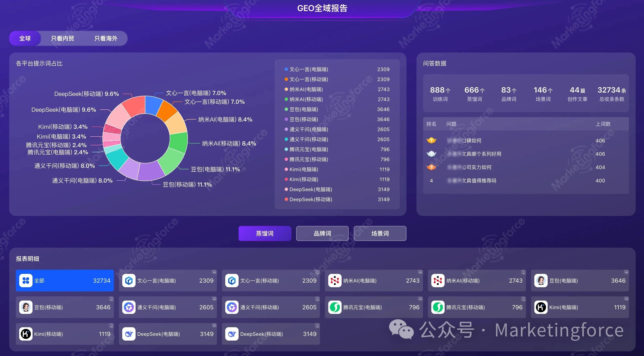Click the 腾讯元宝(移动端) logo icon
The image size is (644, 356).
click(438, 307)
